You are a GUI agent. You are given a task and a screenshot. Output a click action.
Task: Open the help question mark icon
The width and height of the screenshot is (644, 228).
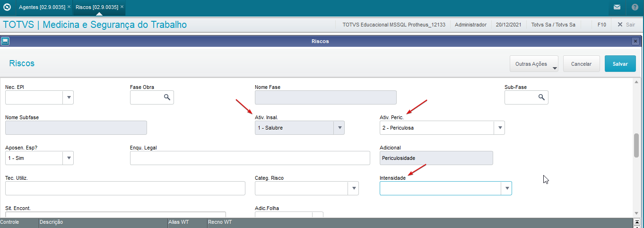click(x=635, y=7)
